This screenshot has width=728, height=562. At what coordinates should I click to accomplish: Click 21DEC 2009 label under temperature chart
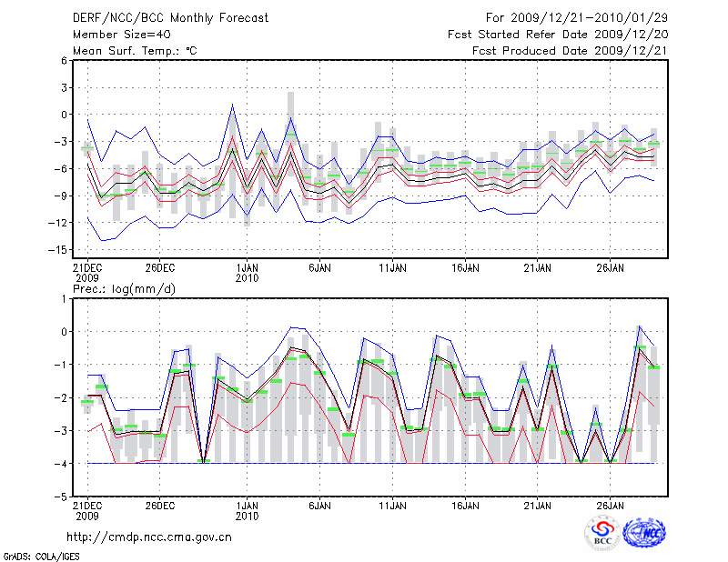86,273
